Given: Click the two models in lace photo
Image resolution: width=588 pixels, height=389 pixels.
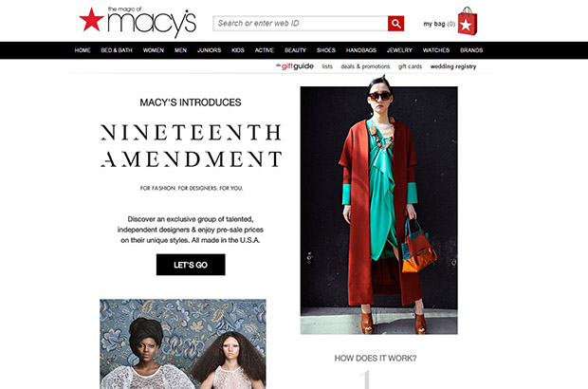Looking at the screenshot, I should coord(183,344).
